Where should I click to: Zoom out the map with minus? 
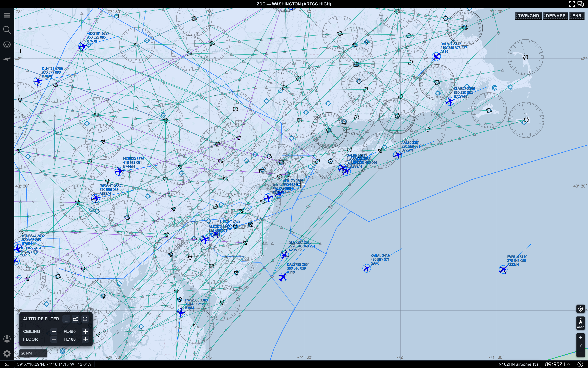point(580,353)
